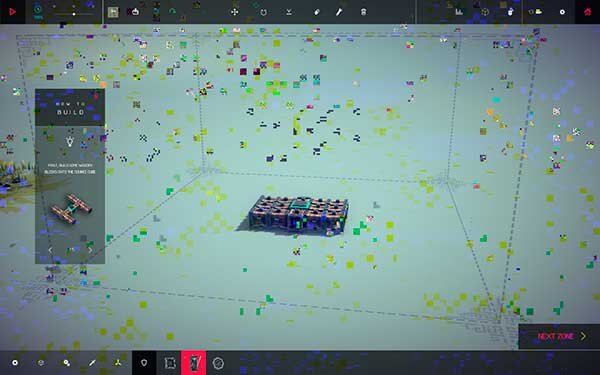600x375 pixels.
Task: Adjust the time scale slider in the top bar
Action: (74, 14)
